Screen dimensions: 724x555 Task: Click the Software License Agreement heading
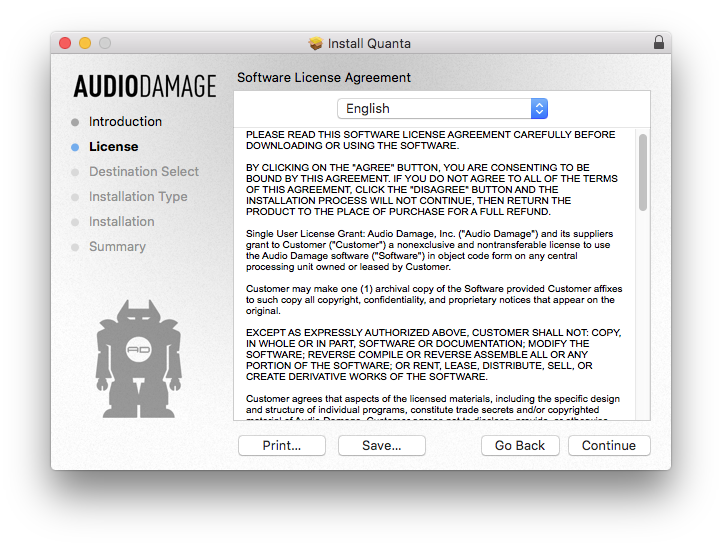click(x=324, y=78)
